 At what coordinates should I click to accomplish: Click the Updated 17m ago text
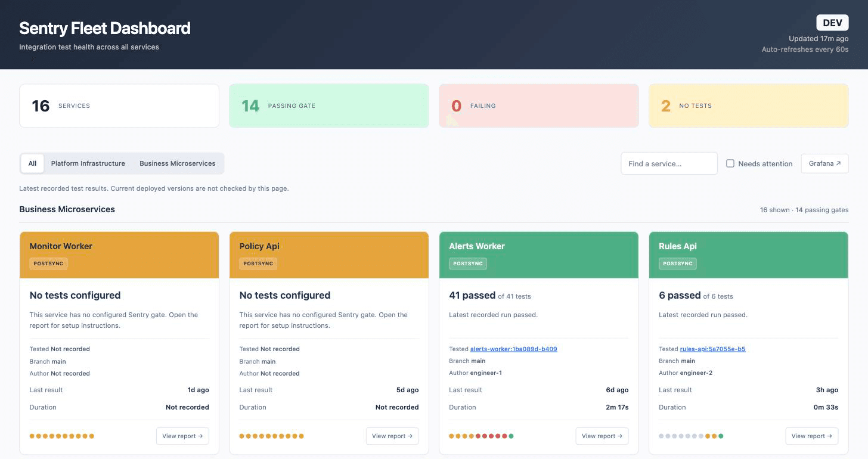(819, 39)
